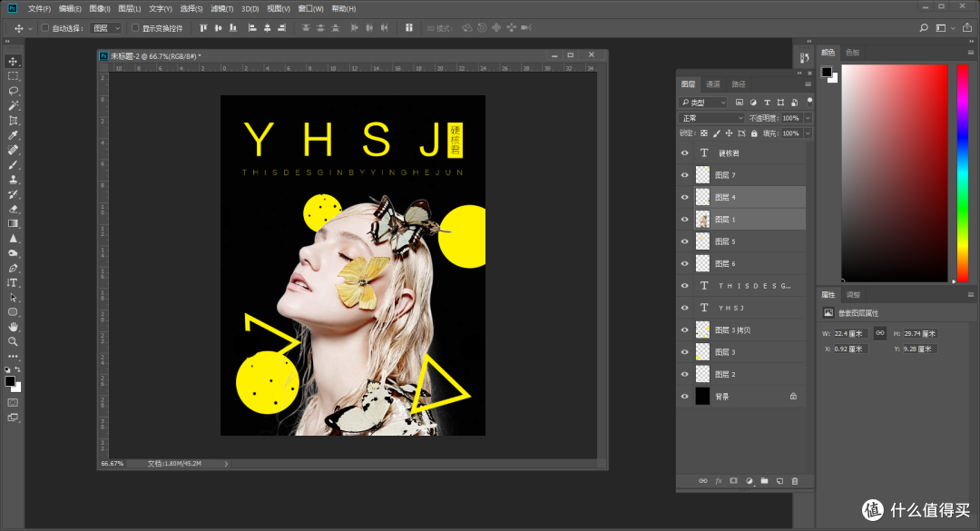The width and height of the screenshot is (980, 531).
Task: Toggle visibility of 图层 7
Action: (x=685, y=174)
